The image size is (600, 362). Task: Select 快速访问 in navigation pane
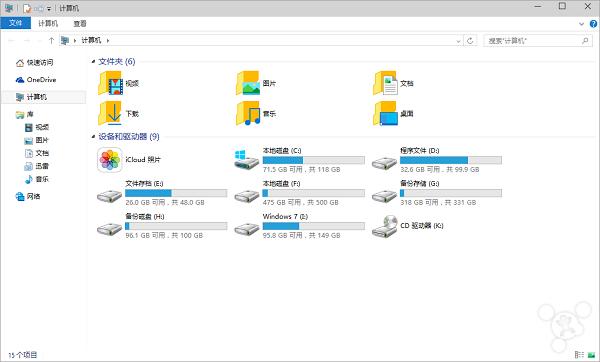(40, 62)
